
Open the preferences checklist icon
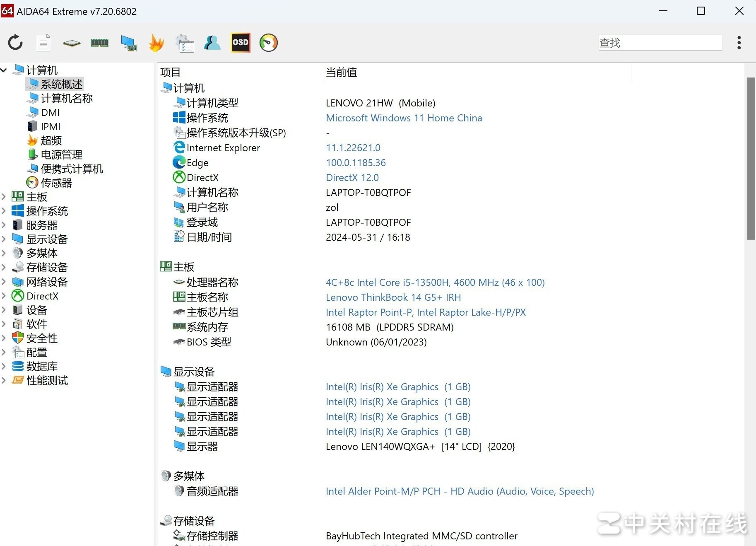(x=185, y=43)
